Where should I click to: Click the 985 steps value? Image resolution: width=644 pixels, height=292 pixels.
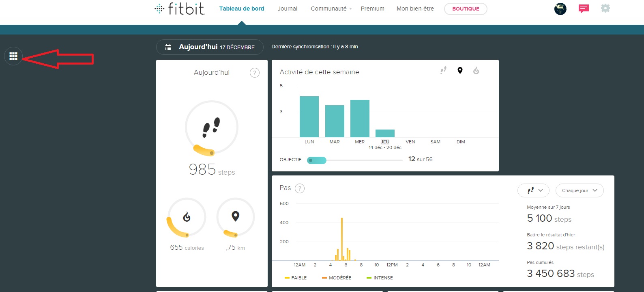point(212,170)
